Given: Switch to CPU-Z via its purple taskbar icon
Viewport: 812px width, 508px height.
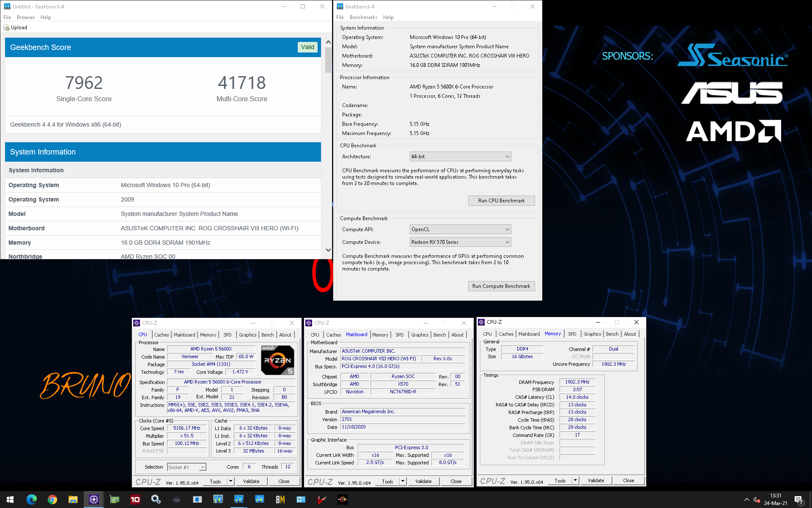Looking at the screenshot, I should coord(93,500).
